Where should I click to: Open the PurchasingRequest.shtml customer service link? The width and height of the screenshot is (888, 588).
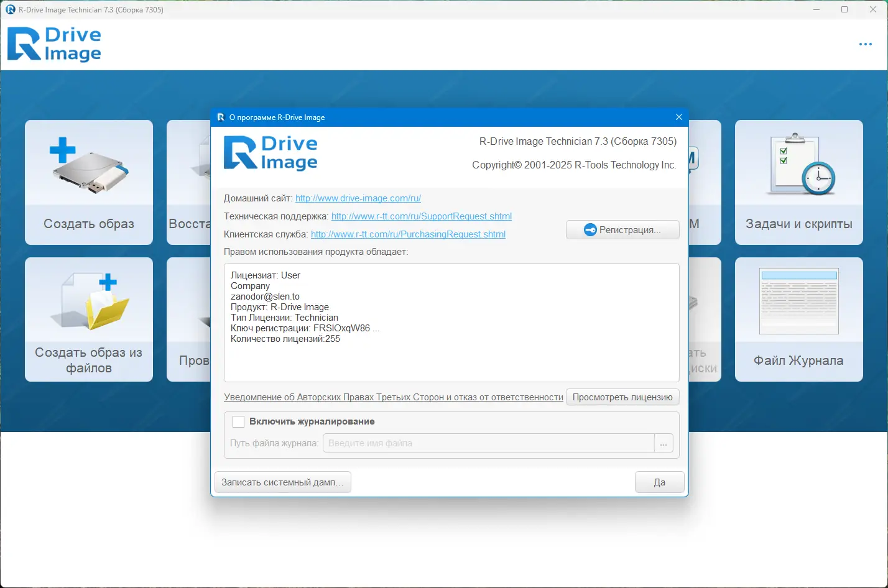(x=408, y=234)
